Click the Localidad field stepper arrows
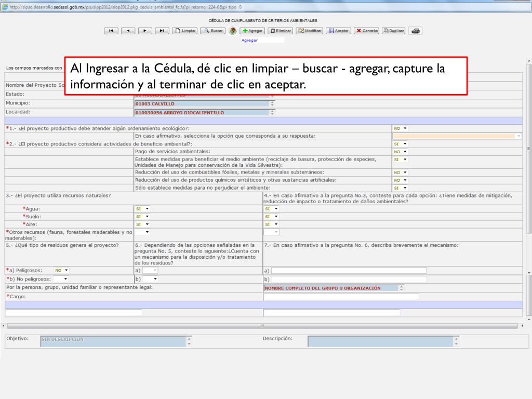Viewport: 532px width, 399px height. pyautogui.click(x=272, y=113)
